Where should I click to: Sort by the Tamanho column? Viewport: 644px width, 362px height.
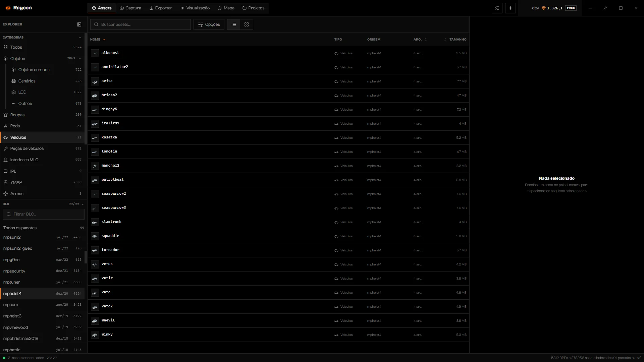pos(455,40)
